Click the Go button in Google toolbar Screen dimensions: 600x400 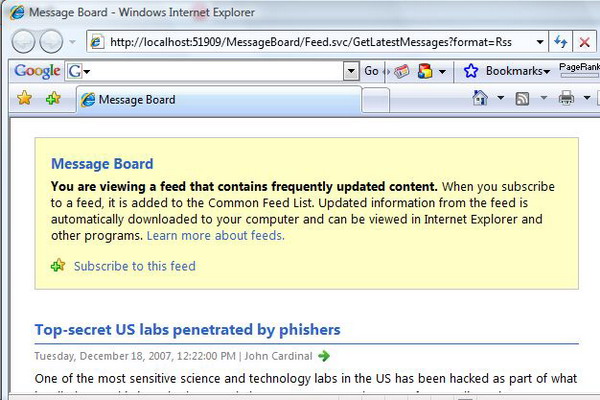click(371, 71)
